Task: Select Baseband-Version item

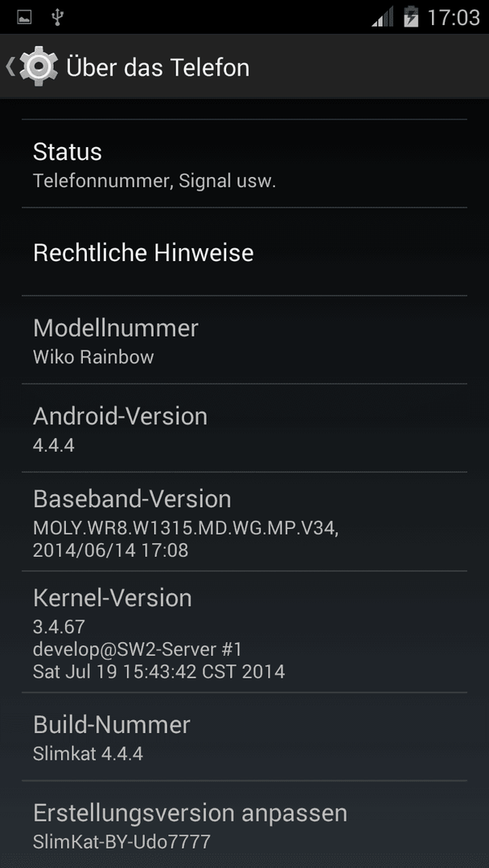Action: coord(244,522)
